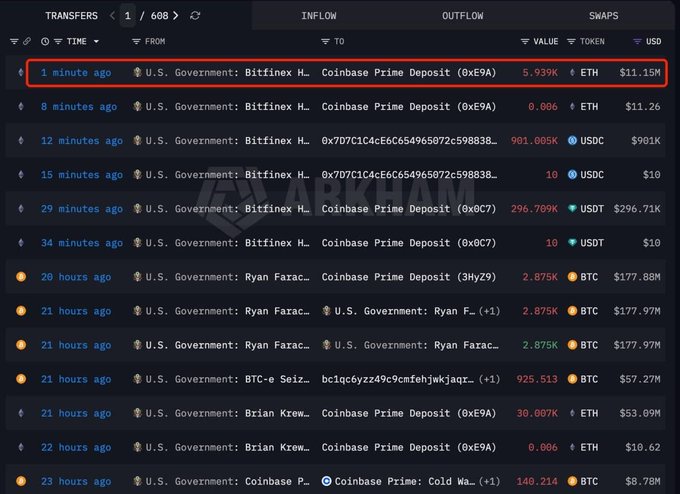The height and width of the screenshot is (494, 680).
Task: Open U.S. Government: Coinbase P… entity
Action: tap(227, 481)
